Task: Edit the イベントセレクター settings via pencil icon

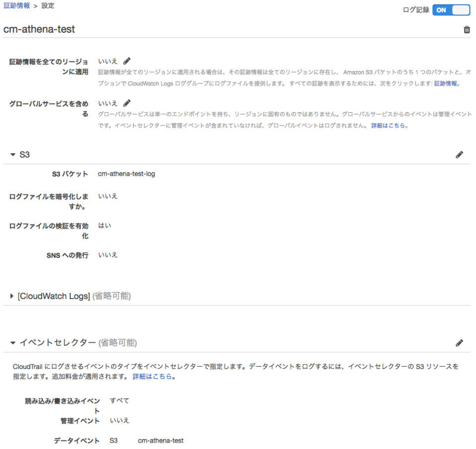Action: [x=460, y=343]
